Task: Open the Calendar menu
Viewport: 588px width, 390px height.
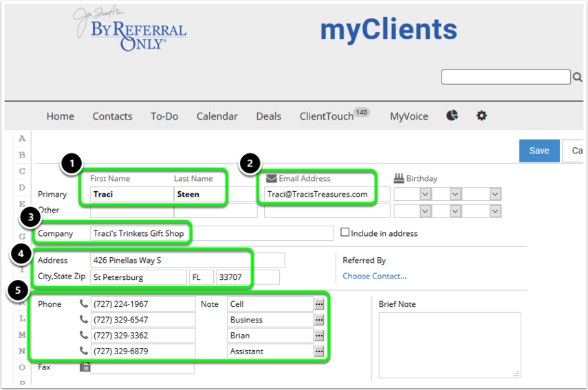Action: [x=217, y=116]
